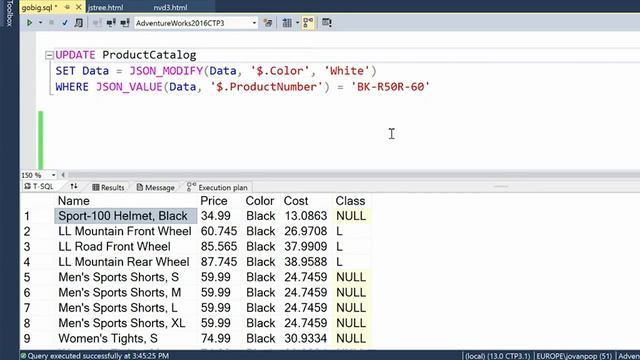
Task: Select cost cell '26.9708'
Action: [306, 231]
